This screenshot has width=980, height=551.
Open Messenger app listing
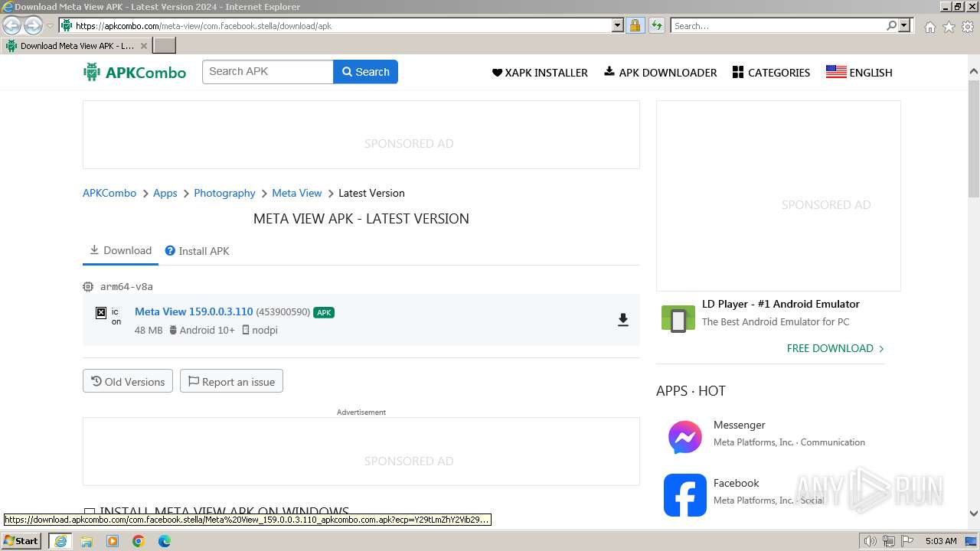point(789,433)
